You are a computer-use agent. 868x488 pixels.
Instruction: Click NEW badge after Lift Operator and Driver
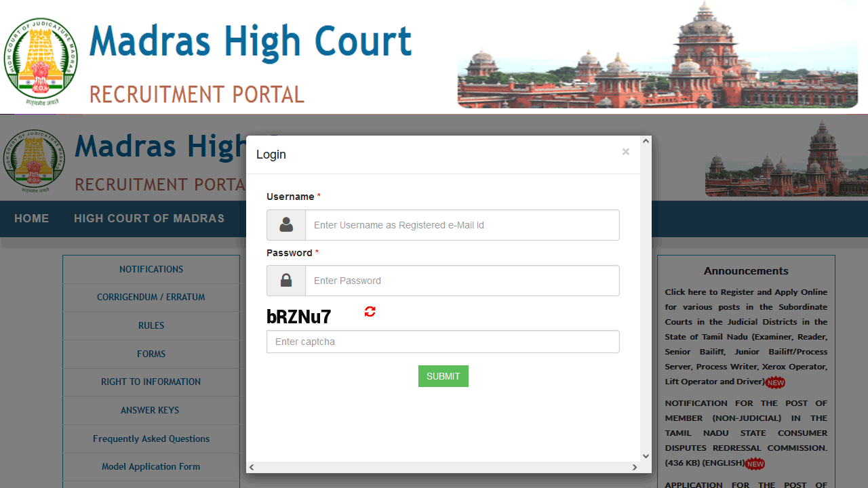coord(775,382)
